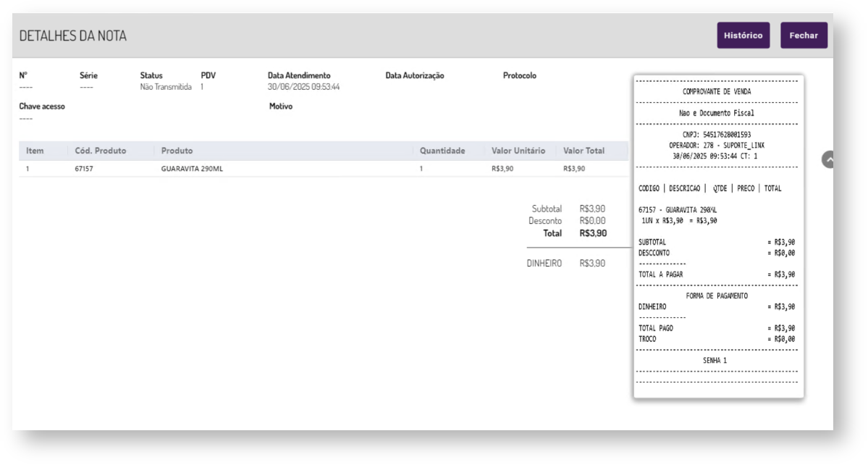Click the bold Total amount R$3,90
Viewport: 868px width, 465px height.
pyautogui.click(x=593, y=233)
